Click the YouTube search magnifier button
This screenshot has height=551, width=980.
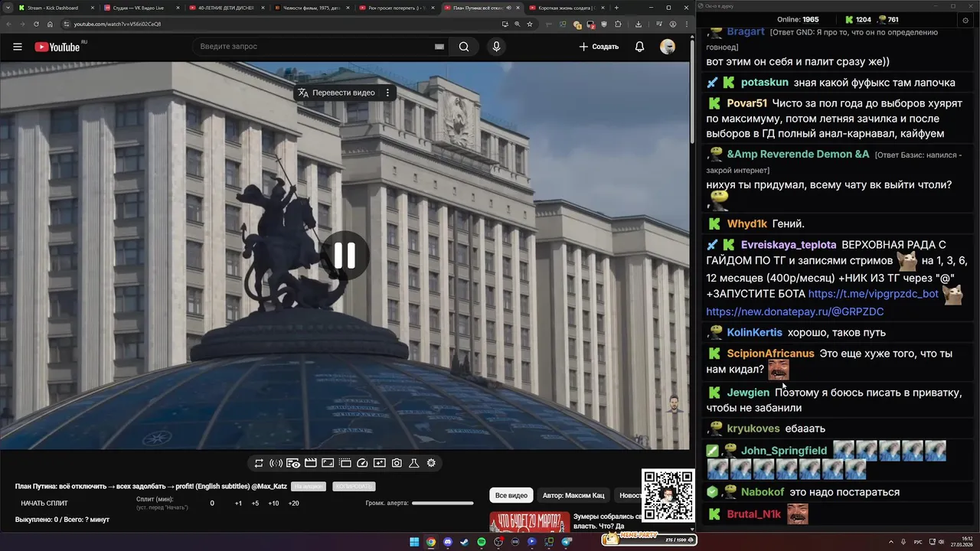tap(464, 47)
